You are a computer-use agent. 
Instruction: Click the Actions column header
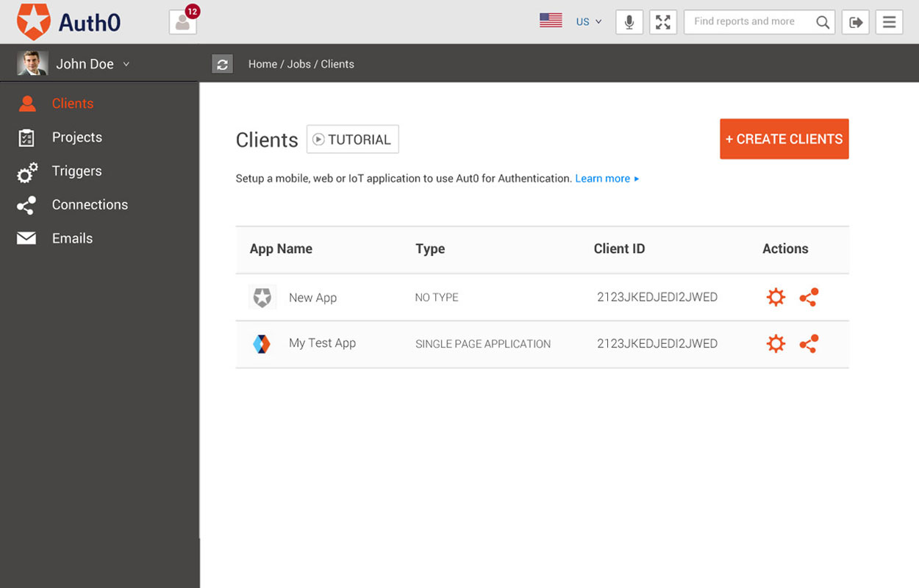tap(785, 249)
